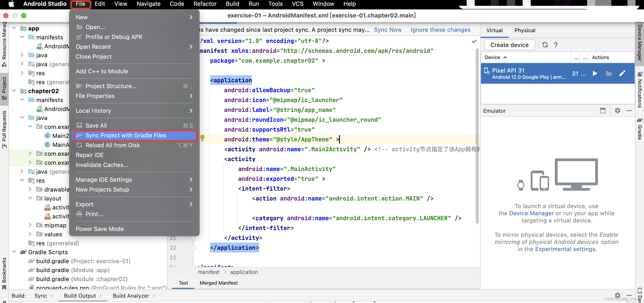Click the manifest breadcrumb
This screenshot has height=303, width=644.
click(208, 272)
